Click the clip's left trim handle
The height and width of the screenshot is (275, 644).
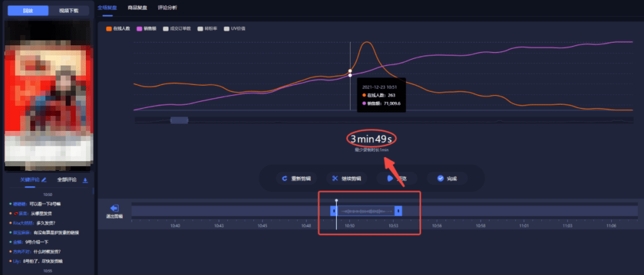pyautogui.click(x=334, y=211)
